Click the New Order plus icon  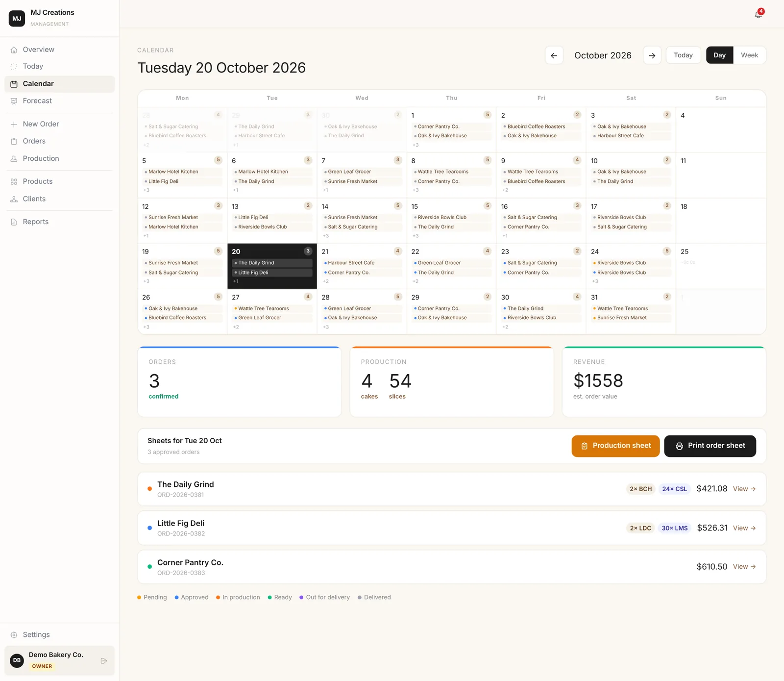tap(14, 124)
